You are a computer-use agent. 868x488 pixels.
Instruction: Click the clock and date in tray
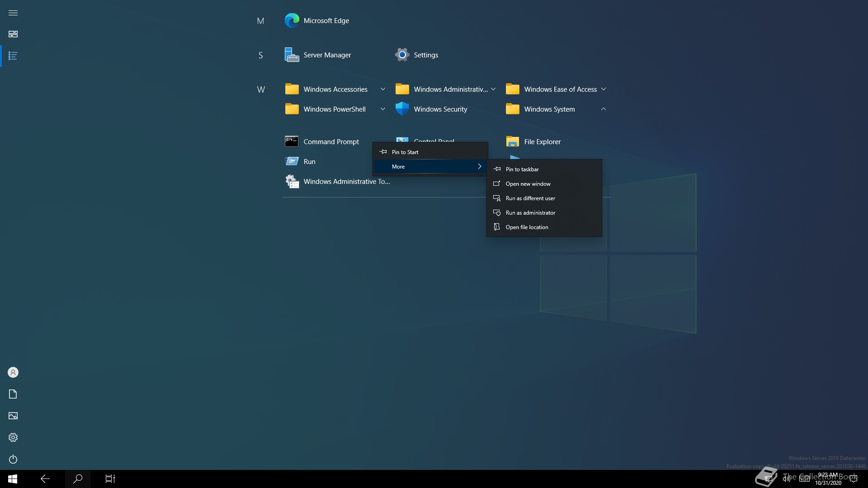click(828, 479)
